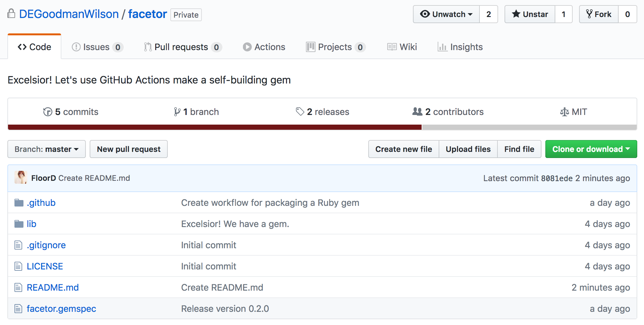Open the Insights tab
Screen dimensions: 644x325
coord(460,47)
